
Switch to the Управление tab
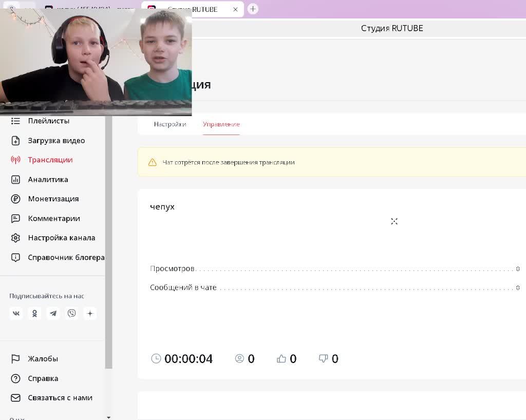tap(221, 124)
